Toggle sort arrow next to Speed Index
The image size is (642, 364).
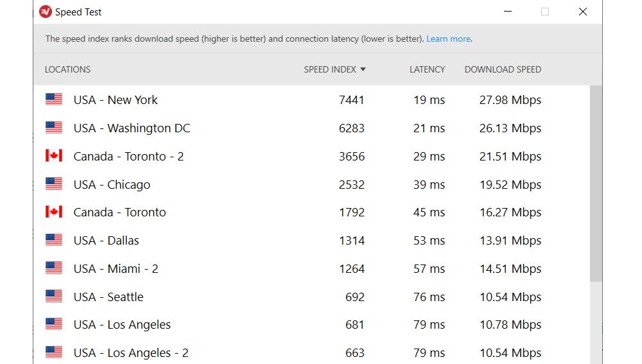point(363,69)
